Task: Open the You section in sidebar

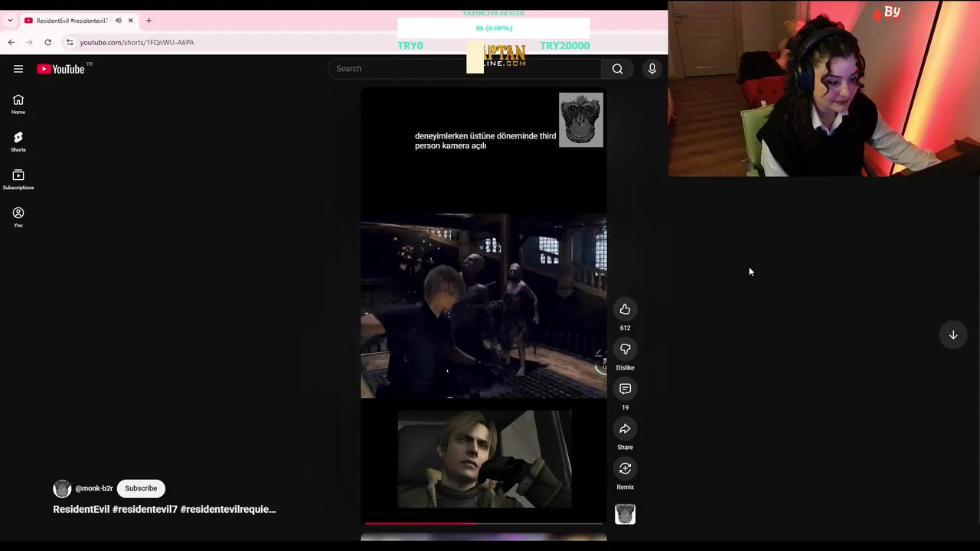Action: [18, 217]
